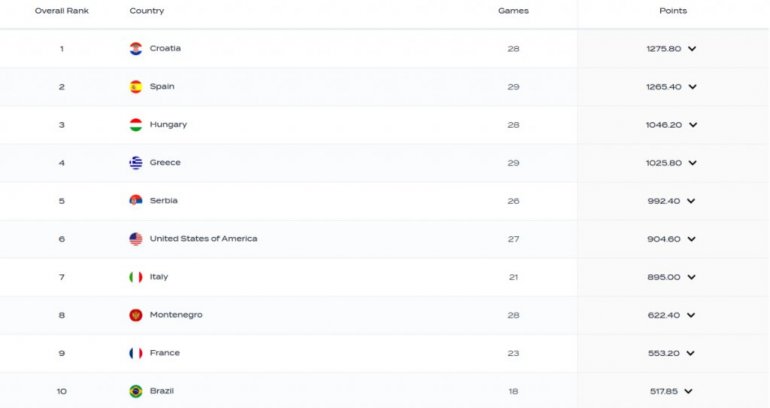Click the Serbia flag icon
The image size is (770, 408).
[136, 201]
